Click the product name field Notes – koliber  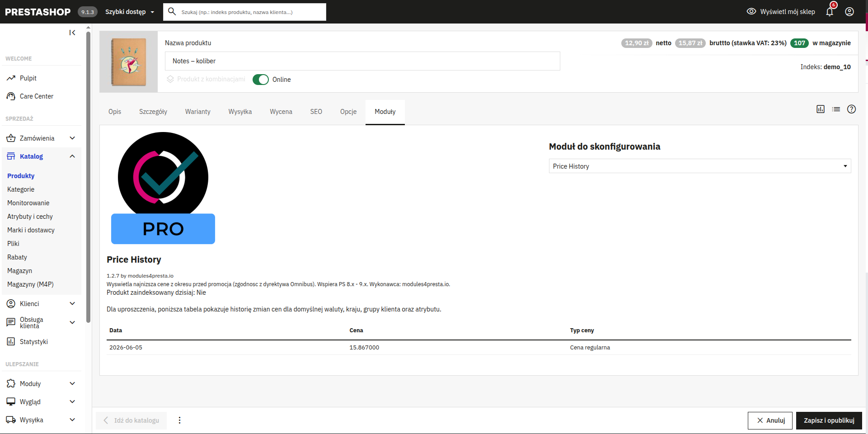tap(362, 61)
